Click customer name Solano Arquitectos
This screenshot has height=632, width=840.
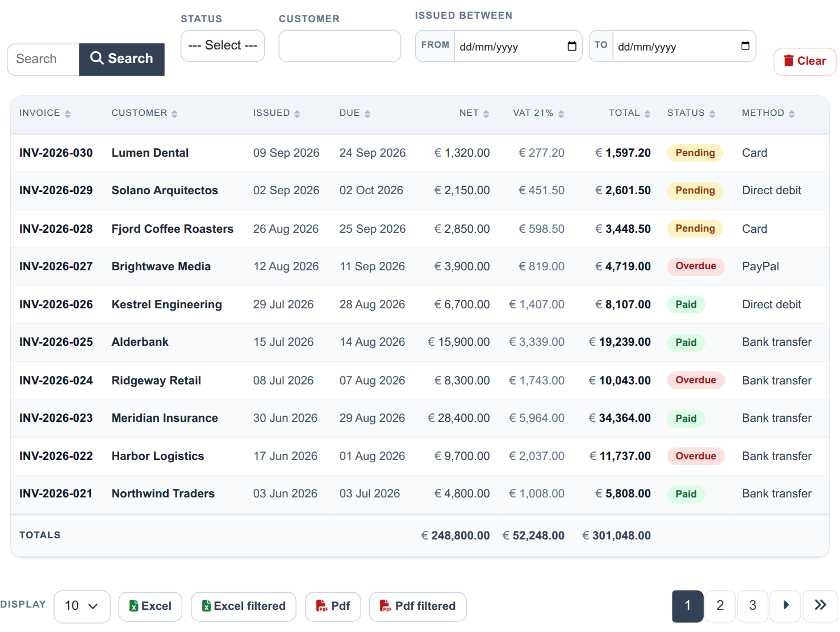click(165, 190)
